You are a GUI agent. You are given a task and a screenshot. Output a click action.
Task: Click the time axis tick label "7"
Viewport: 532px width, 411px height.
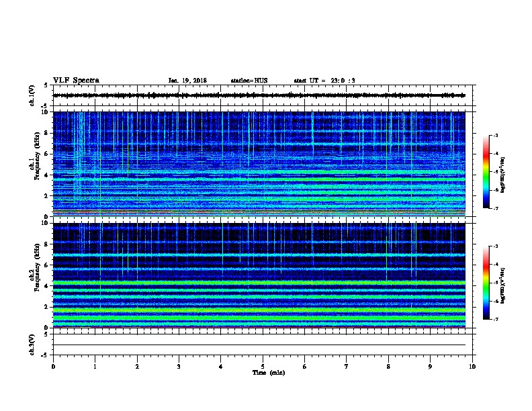[347, 366]
